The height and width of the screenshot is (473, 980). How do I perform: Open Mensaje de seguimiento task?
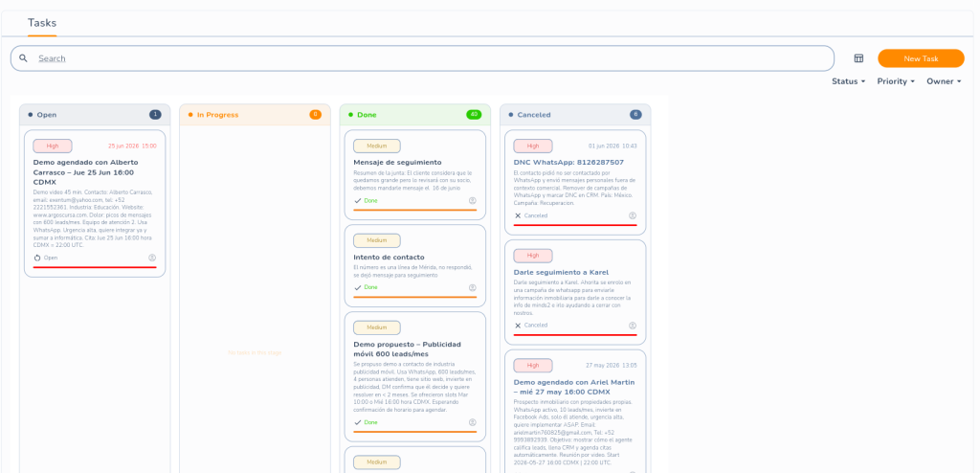pyautogui.click(x=397, y=162)
